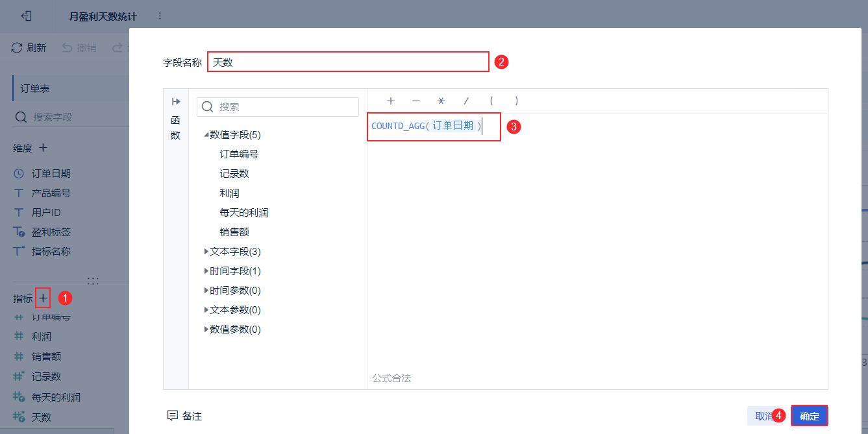Pick 每天的利润 from the dialog's field list
This screenshot has height=434, width=868.
tap(244, 212)
